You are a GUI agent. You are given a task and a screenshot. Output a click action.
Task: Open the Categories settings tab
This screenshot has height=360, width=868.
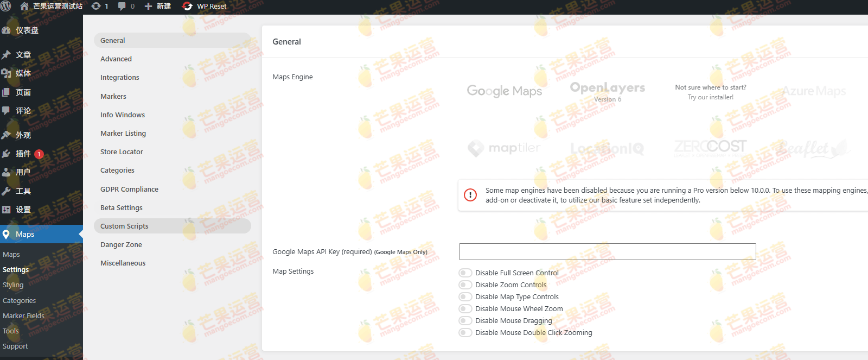[x=173, y=170]
